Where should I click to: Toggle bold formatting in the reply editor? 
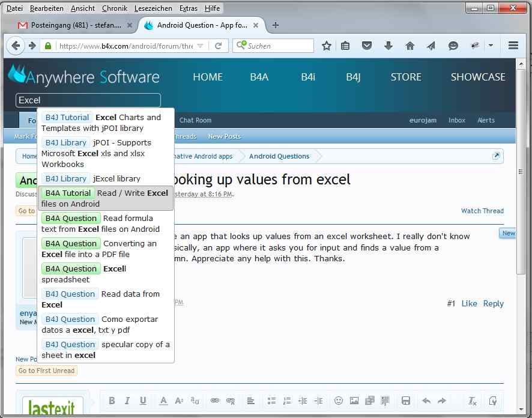coord(112,401)
